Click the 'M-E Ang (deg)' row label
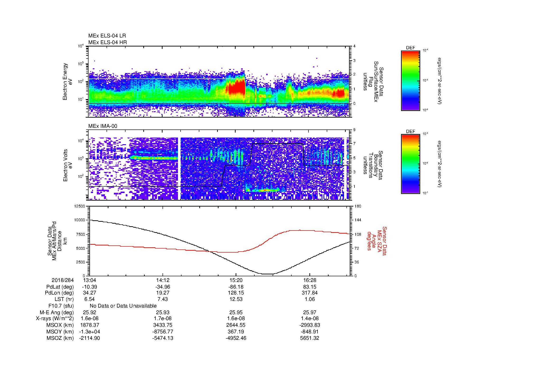 pyautogui.click(x=57, y=313)
